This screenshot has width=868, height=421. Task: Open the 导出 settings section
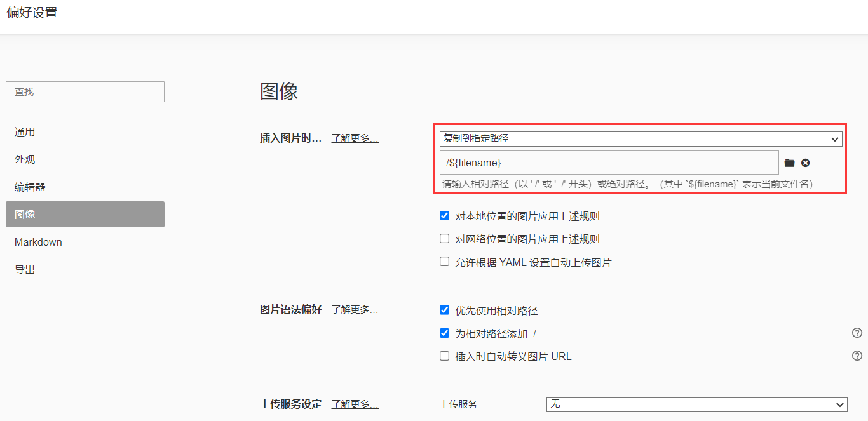click(85, 270)
